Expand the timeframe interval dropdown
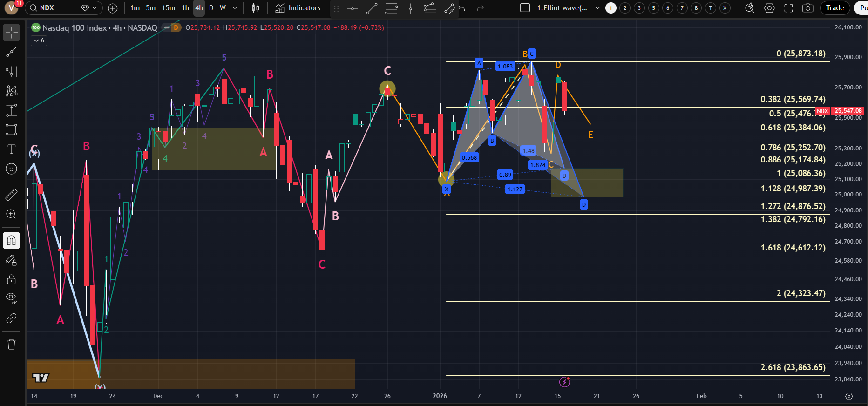The width and height of the screenshot is (868, 406). click(x=235, y=8)
